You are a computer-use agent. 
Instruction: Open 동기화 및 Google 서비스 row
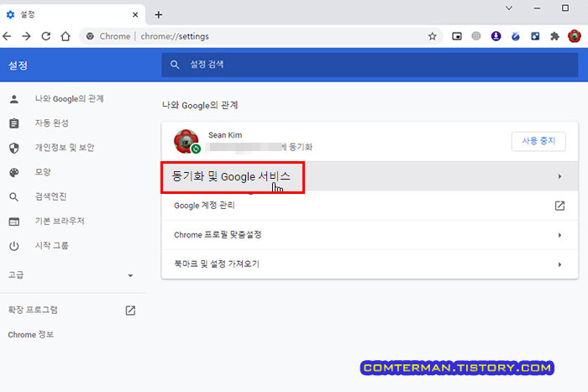(370, 176)
